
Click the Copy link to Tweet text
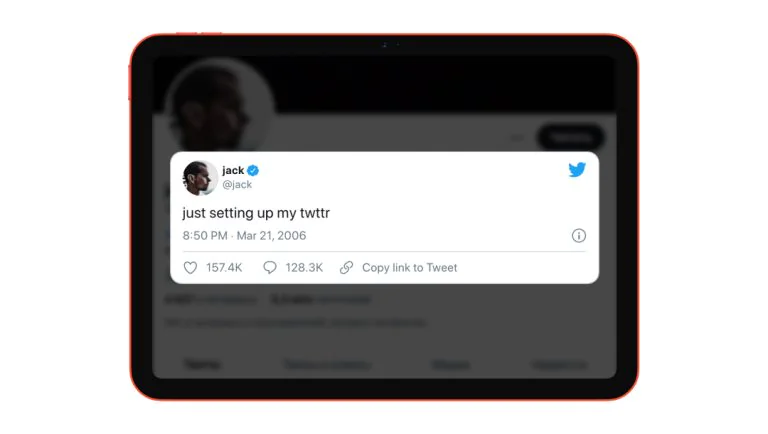coord(409,267)
